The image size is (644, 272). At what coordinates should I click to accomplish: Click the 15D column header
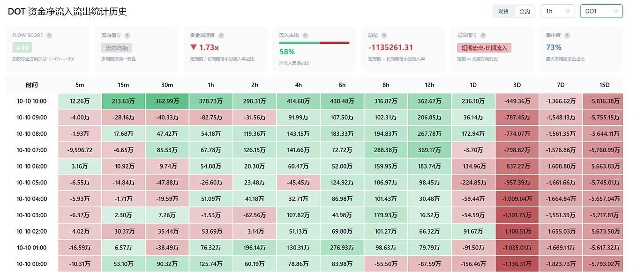click(x=604, y=85)
